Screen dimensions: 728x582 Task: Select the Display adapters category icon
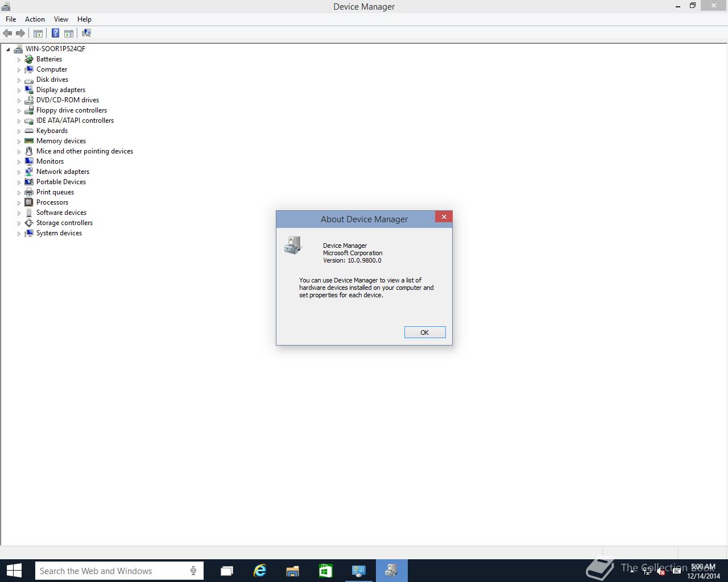[29, 90]
